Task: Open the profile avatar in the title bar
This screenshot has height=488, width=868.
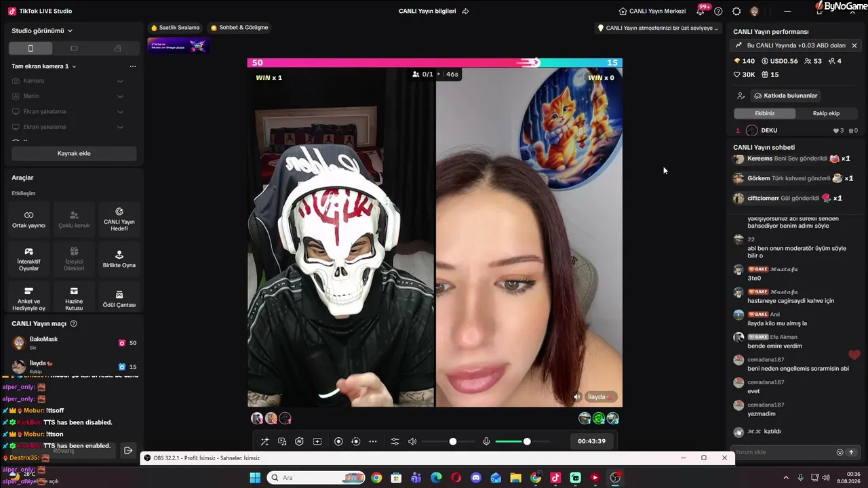Action: point(755,12)
